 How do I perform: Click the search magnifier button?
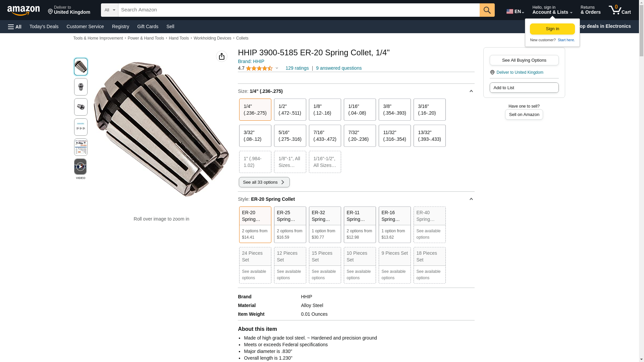click(x=487, y=10)
